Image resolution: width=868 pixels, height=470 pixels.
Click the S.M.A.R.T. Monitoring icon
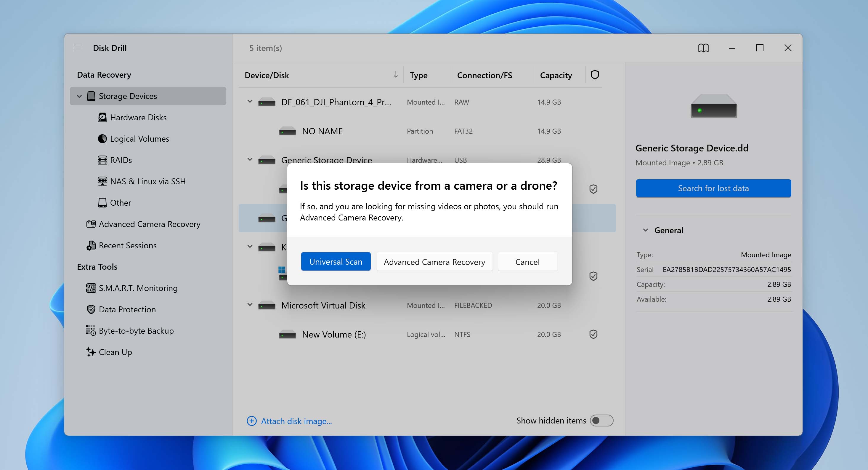coord(91,288)
